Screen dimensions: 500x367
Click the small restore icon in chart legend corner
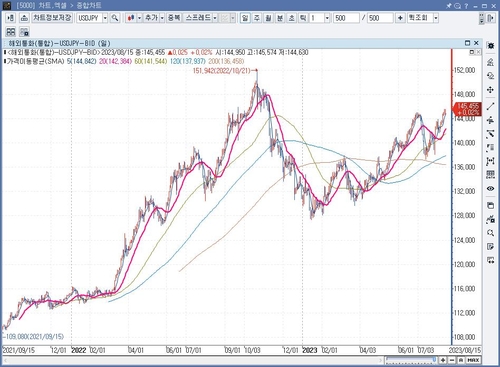(472, 52)
